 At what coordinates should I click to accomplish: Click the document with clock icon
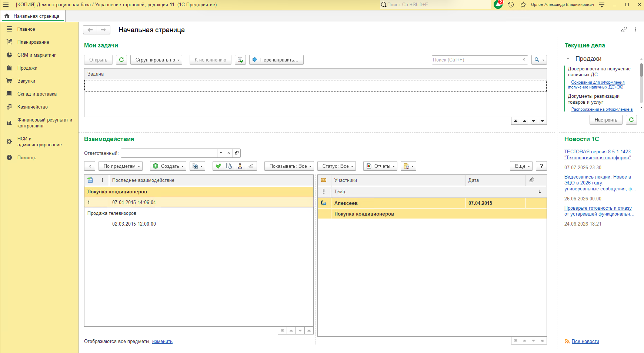click(x=229, y=166)
